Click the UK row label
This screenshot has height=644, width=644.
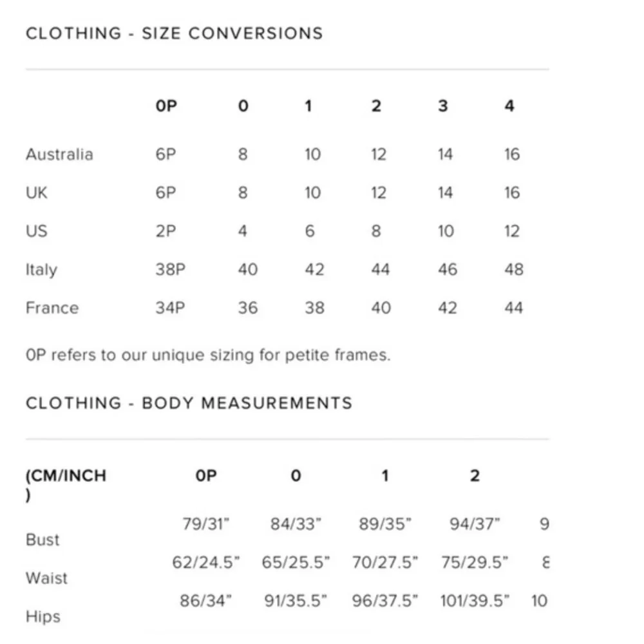click(37, 193)
